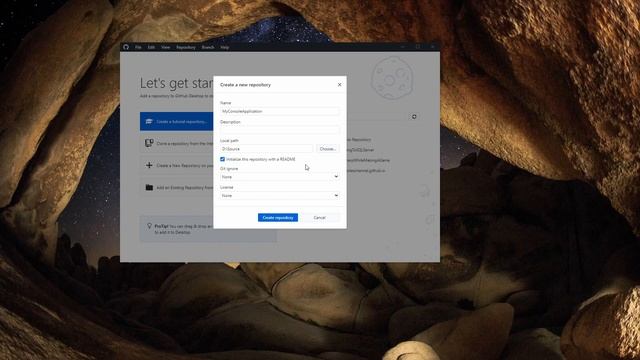Screen dimensions: 640x360
Task: Toggle Initialize this repository with a README
Action: (222, 159)
